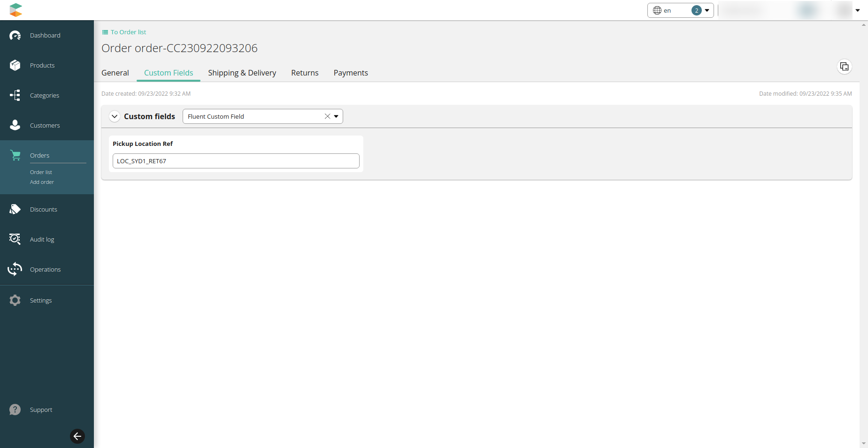Screen dimensions: 868x448
Task: Open the Dashboard from the sidebar
Action: tap(15, 35)
